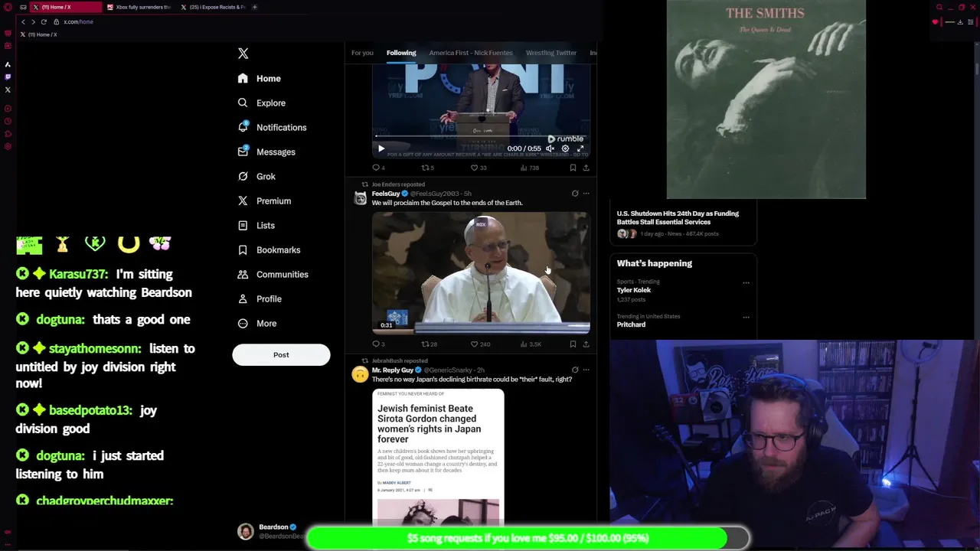Image resolution: width=980 pixels, height=551 pixels.
Task: Click the X logo above Home
Action: click(x=243, y=54)
